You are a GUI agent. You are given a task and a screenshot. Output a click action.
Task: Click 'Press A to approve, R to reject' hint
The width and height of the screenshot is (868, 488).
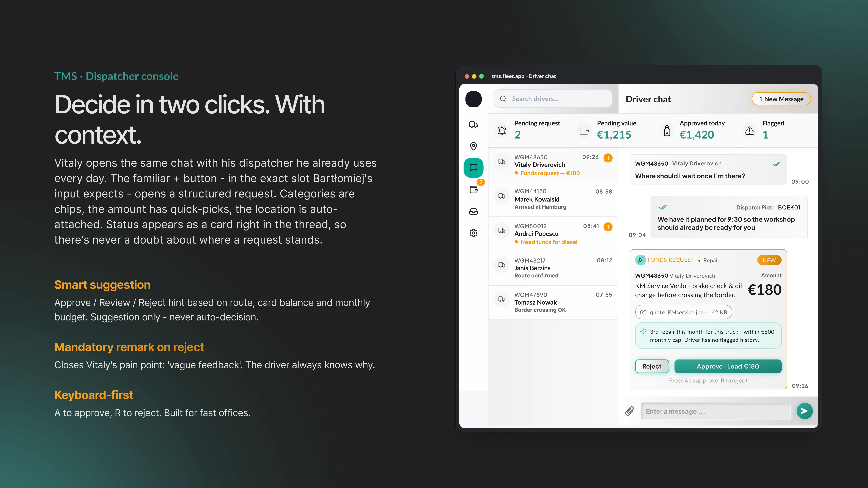pos(708,381)
